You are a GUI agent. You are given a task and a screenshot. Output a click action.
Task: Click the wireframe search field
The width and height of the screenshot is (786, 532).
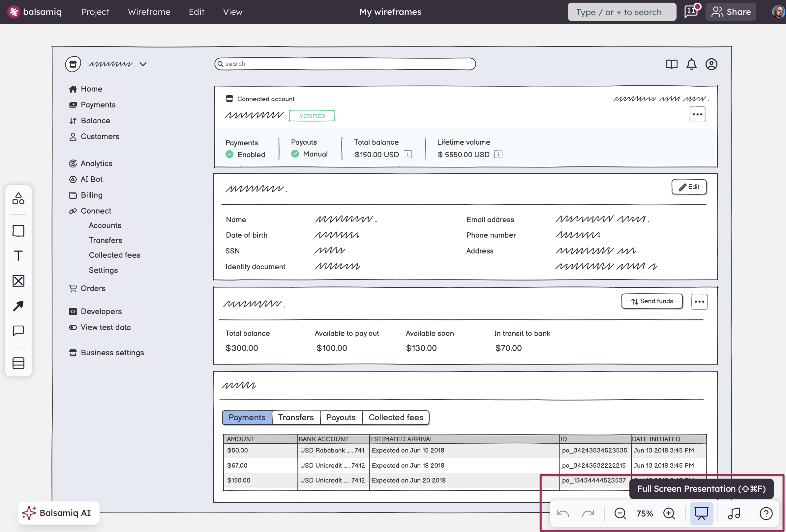345,64
